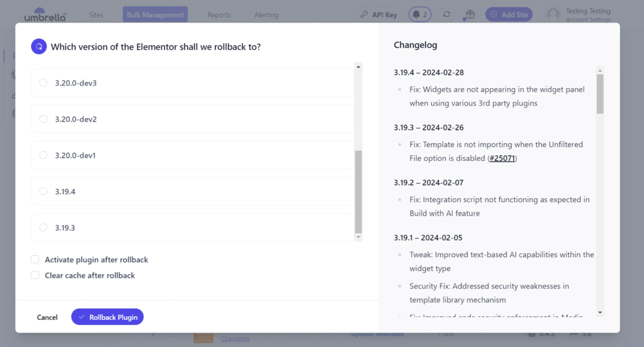Open the #25071 issue link in changelog

pyautogui.click(x=502, y=158)
